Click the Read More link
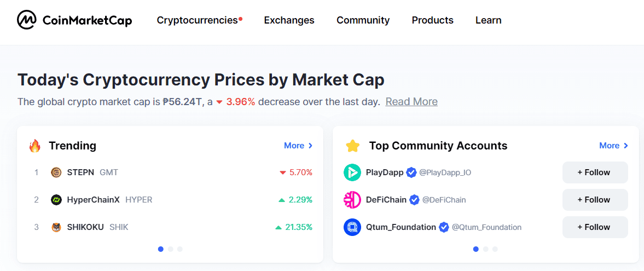 click(411, 102)
